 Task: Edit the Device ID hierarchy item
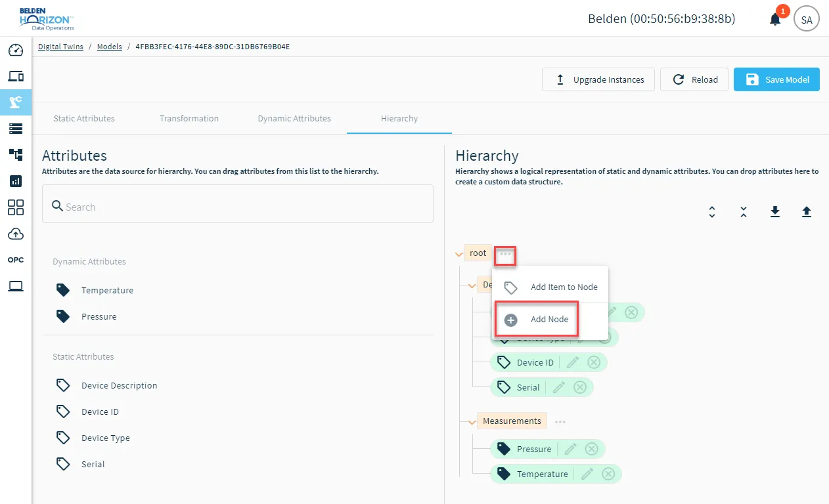point(573,362)
